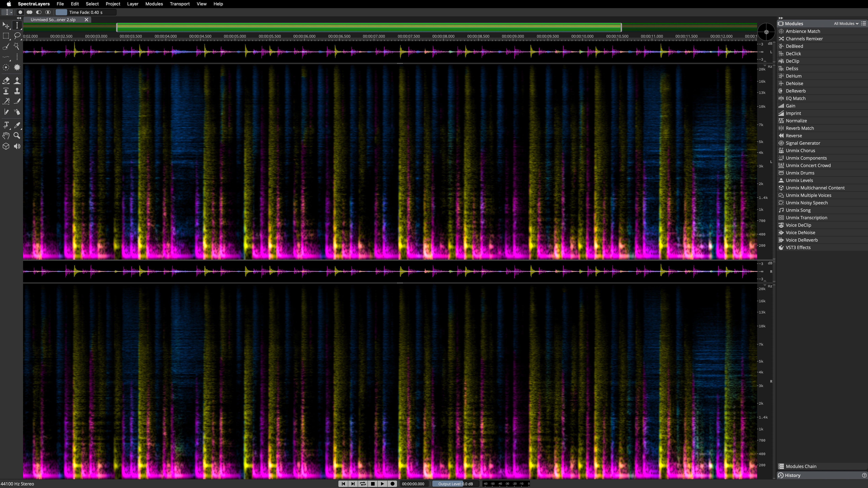This screenshot has width=868, height=488.
Task: Enable the new selection mode
Action: click(x=20, y=12)
